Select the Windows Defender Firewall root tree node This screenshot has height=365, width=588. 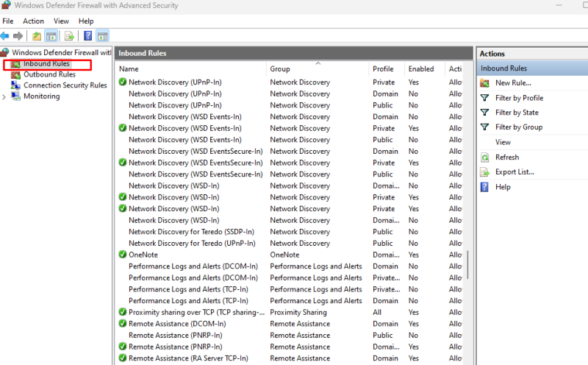(x=62, y=52)
